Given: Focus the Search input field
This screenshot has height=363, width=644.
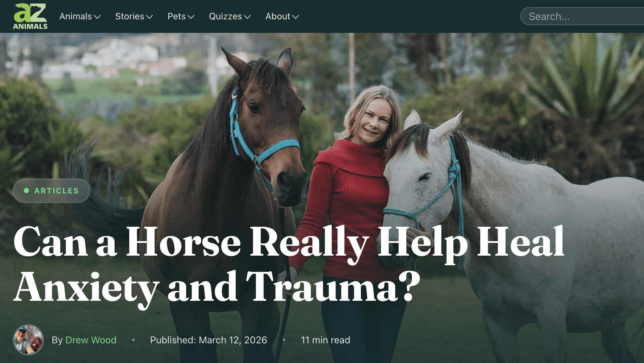Looking at the screenshot, I should [x=582, y=16].
